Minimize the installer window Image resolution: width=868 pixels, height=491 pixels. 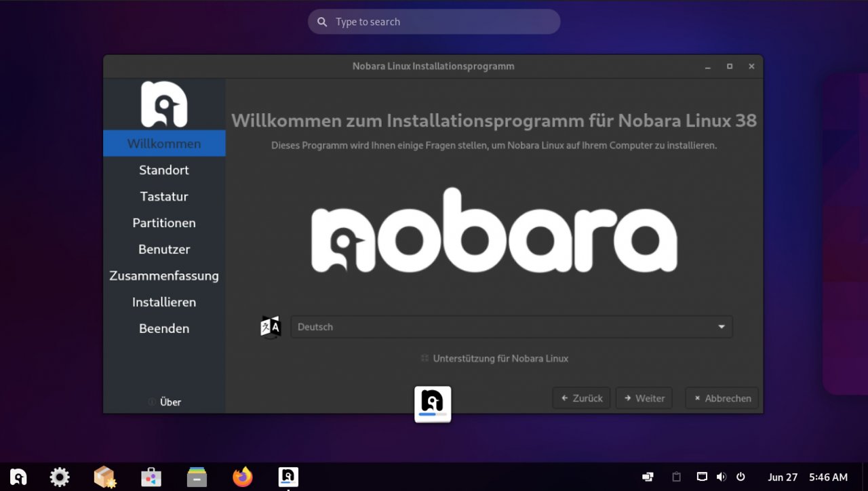pos(708,66)
